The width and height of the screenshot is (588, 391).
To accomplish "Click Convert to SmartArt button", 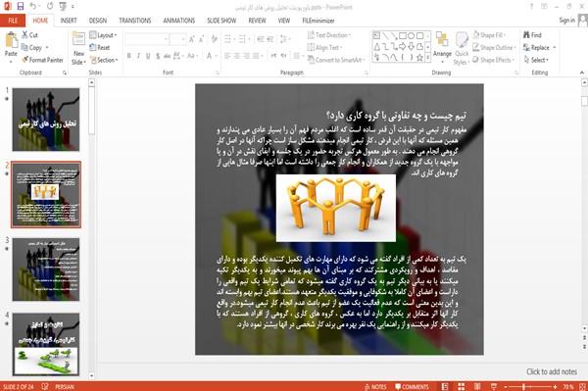I will point(335,60).
